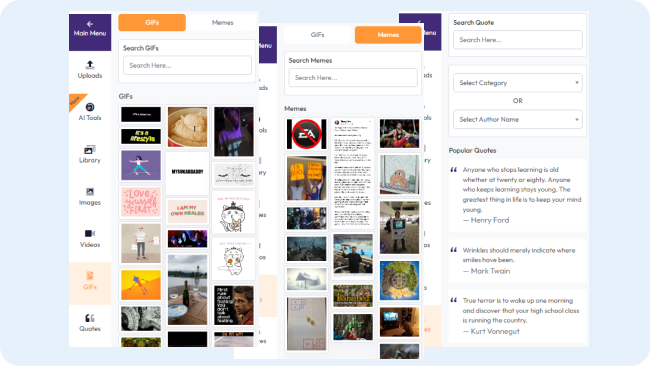Choose the "It's a lifestyle" GIF
This screenshot has width=650, height=366.
(x=141, y=136)
